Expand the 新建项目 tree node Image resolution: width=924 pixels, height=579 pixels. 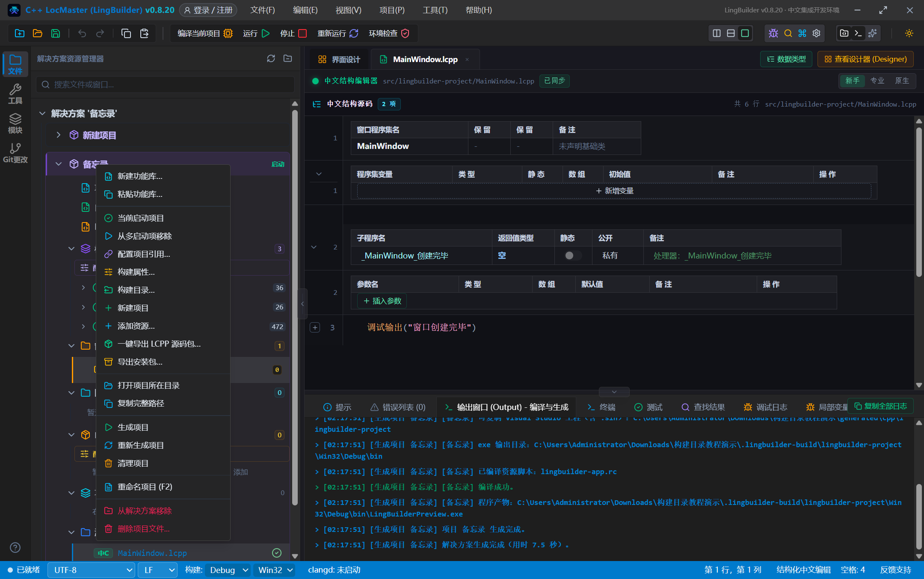[x=59, y=135]
